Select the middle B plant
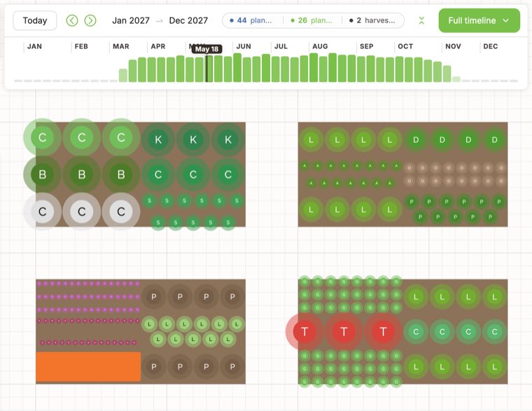The width and height of the screenshot is (532, 411). [82, 174]
